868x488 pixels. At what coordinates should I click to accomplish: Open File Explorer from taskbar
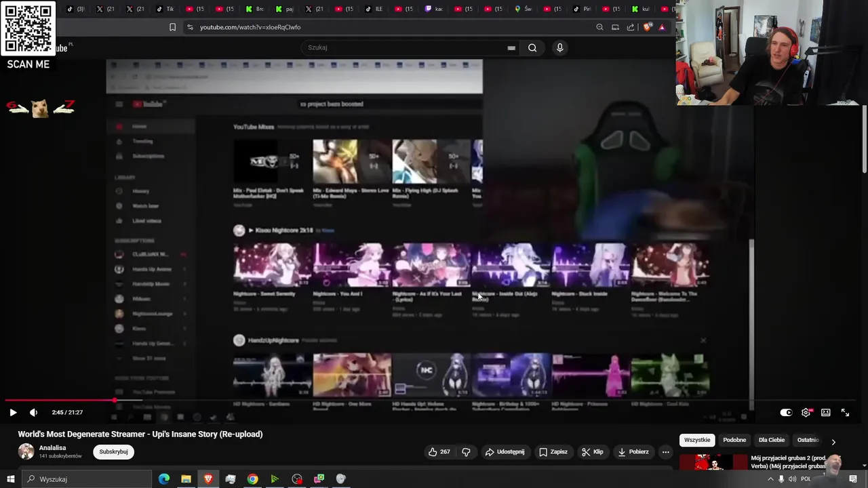coord(186,479)
